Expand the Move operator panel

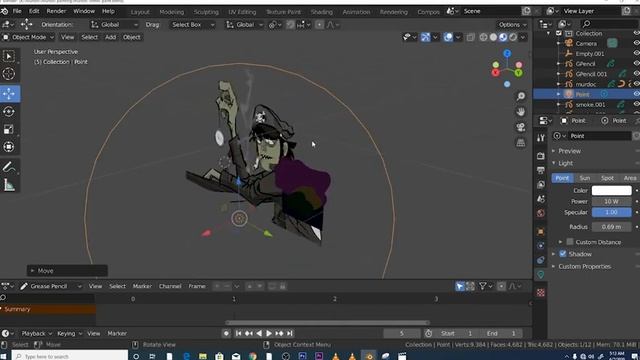(x=67, y=271)
